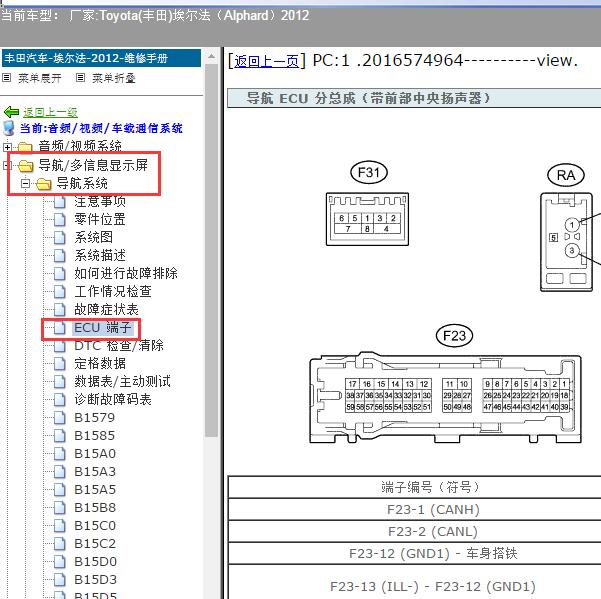
Task: Click the 返回上一页 link
Action: click(266, 61)
